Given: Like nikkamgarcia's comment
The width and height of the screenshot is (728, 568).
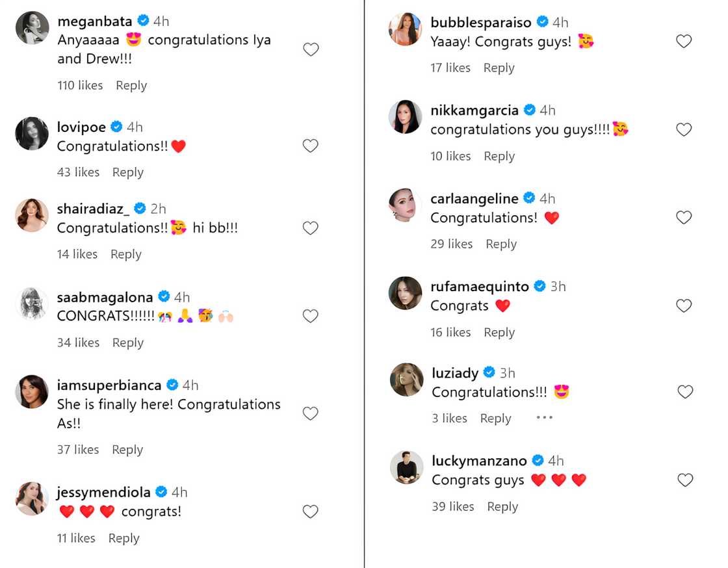Looking at the screenshot, I should click(684, 129).
